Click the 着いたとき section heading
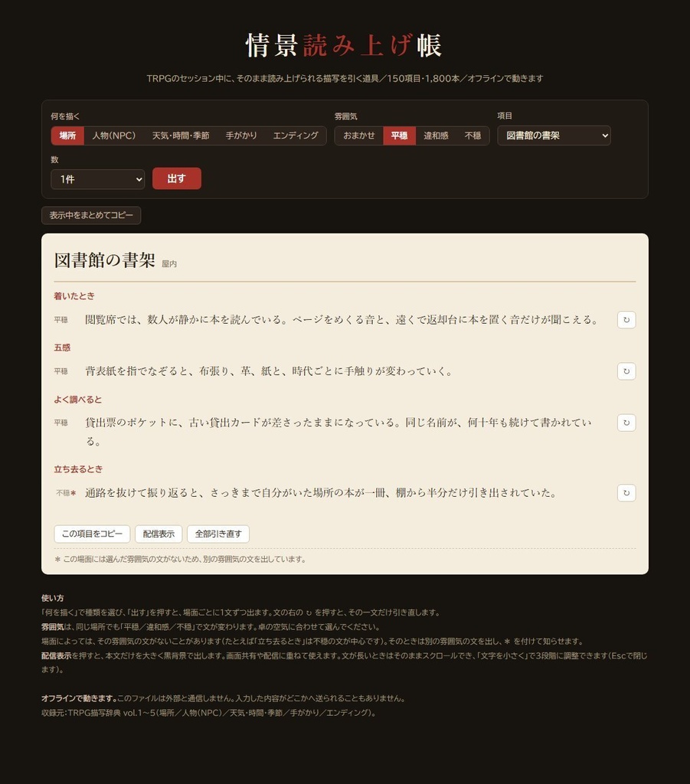 tap(74, 296)
